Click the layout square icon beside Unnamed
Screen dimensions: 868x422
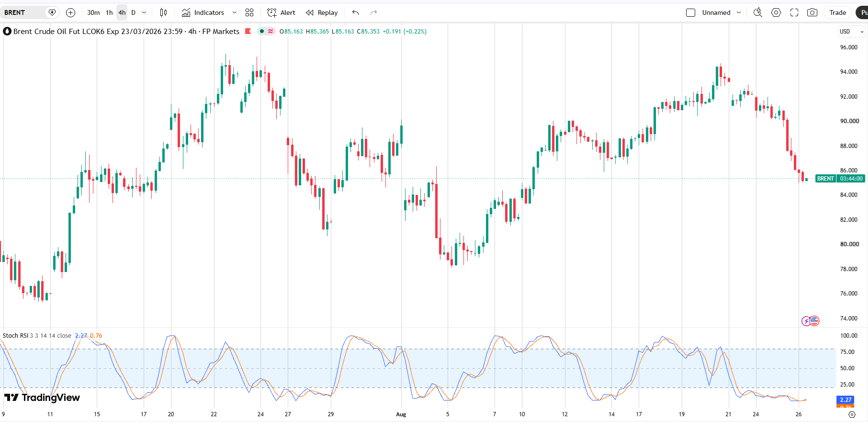[x=690, y=12]
